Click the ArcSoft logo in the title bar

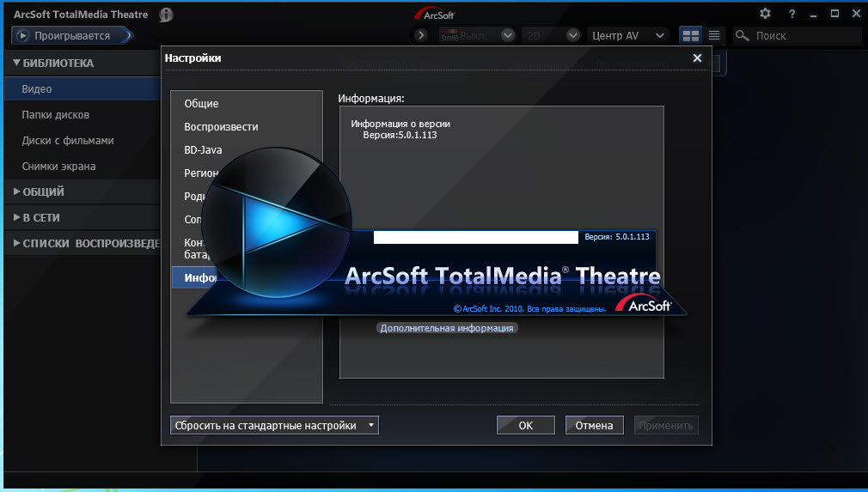(x=435, y=14)
